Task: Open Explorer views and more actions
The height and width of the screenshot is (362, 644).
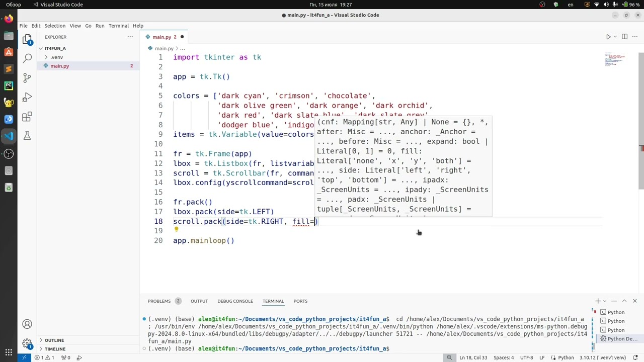Action: point(130,37)
